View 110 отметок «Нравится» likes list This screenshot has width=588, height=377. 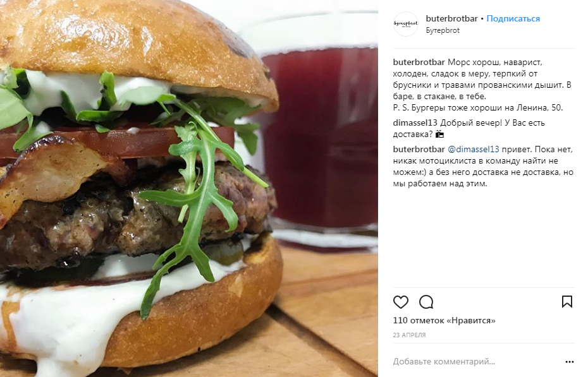pyautogui.click(x=444, y=320)
